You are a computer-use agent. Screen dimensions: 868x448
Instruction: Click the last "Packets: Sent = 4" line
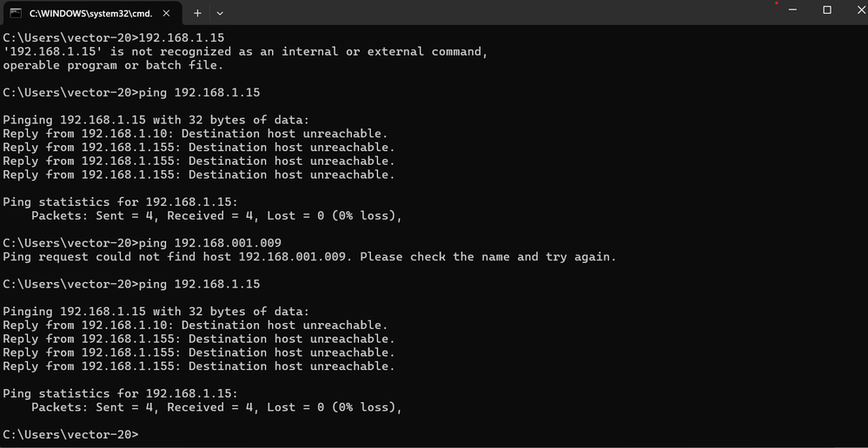(215, 407)
